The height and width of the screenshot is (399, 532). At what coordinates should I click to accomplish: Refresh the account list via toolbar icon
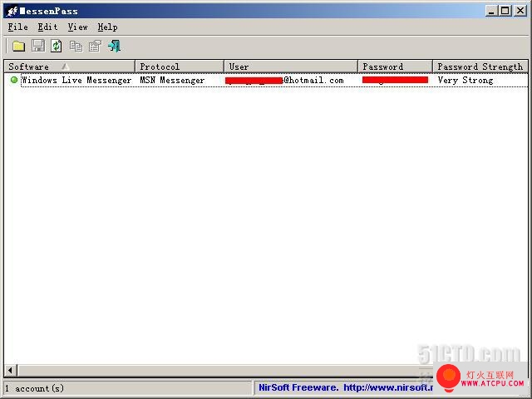[x=57, y=46]
